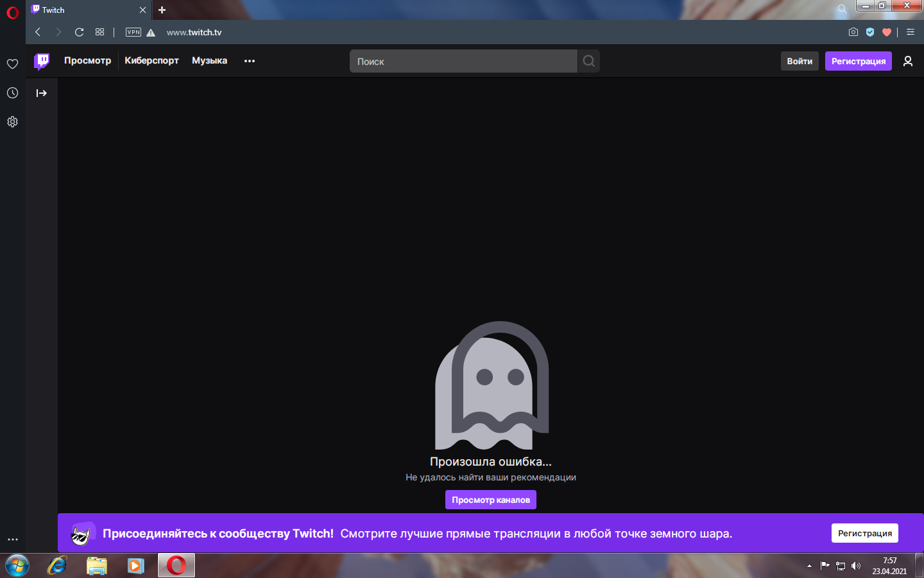This screenshot has height=578, width=924.
Task: Open the tab search magnifier icon
Action: pyautogui.click(x=843, y=9)
